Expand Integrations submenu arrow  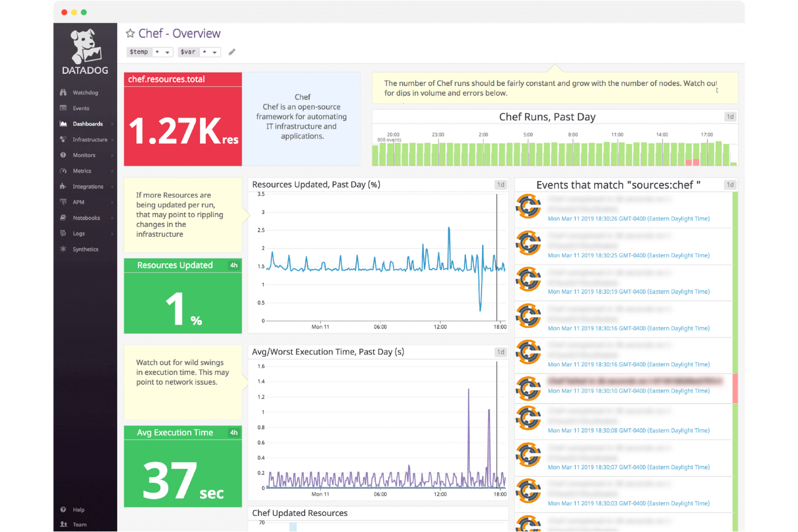pyautogui.click(x=112, y=186)
